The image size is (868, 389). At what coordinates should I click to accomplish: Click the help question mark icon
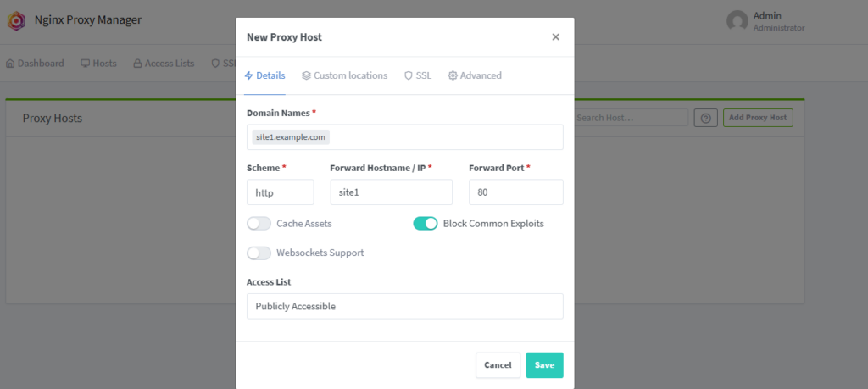point(706,118)
